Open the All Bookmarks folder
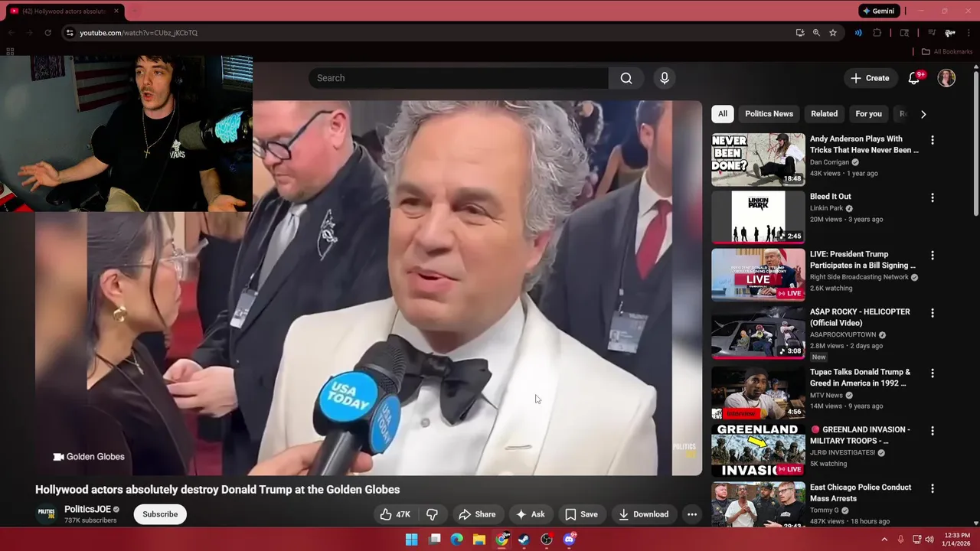 pos(946,52)
